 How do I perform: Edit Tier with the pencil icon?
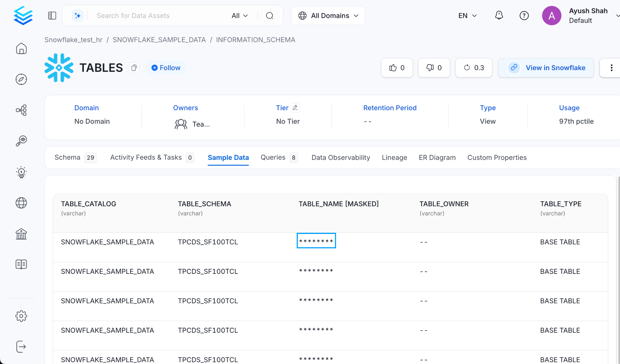point(295,108)
